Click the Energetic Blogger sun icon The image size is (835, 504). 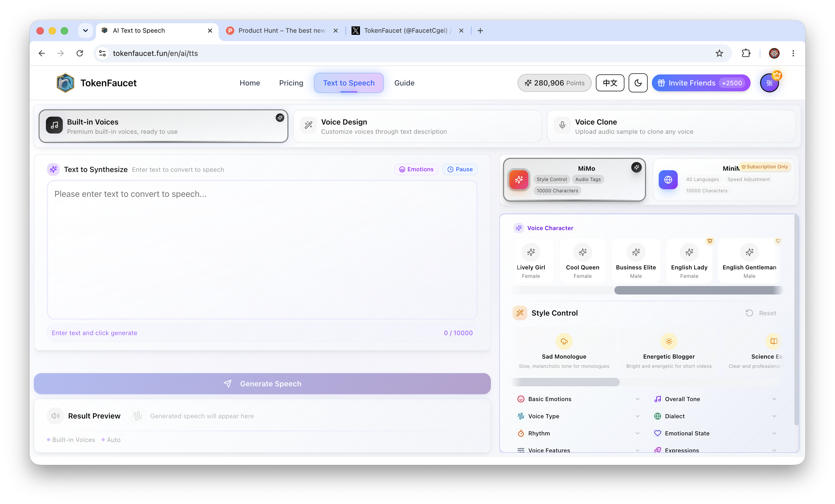(669, 341)
